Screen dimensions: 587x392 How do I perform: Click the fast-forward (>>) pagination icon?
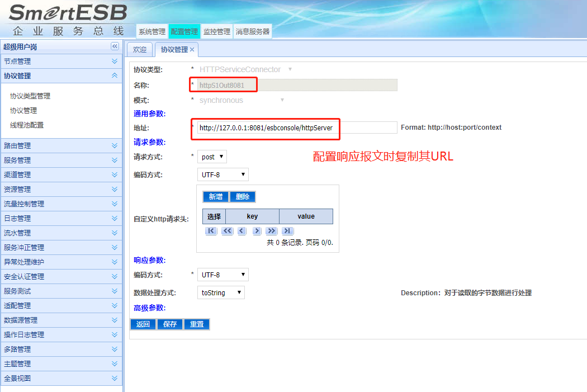[x=271, y=231]
